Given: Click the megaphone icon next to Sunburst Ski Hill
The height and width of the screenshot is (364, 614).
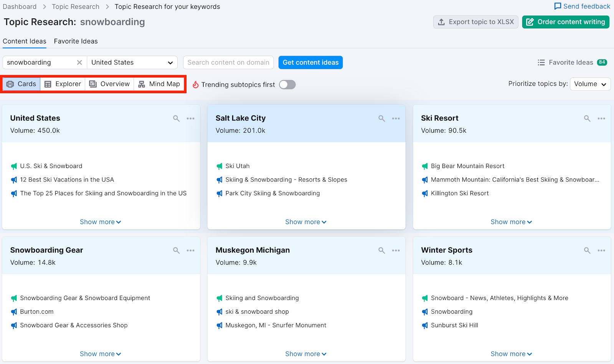Looking at the screenshot, I should tap(425, 325).
